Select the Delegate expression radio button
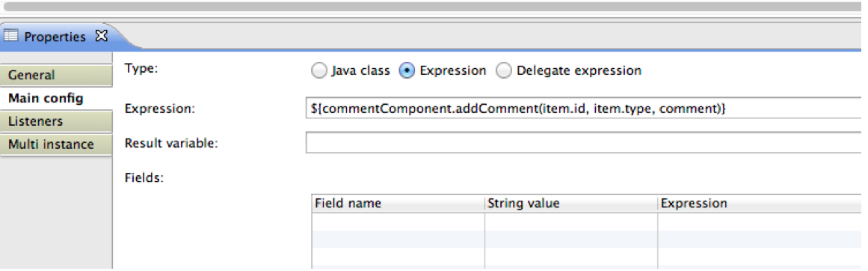Image resolution: width=868 pixels, height=271 pixels. (x=503, y=71)
